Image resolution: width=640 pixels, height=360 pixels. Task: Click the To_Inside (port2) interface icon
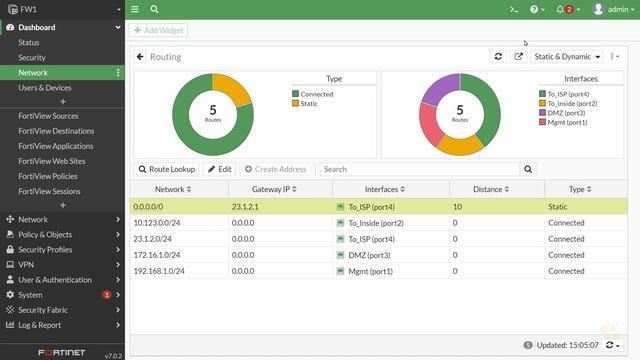(x=340, y=223)
